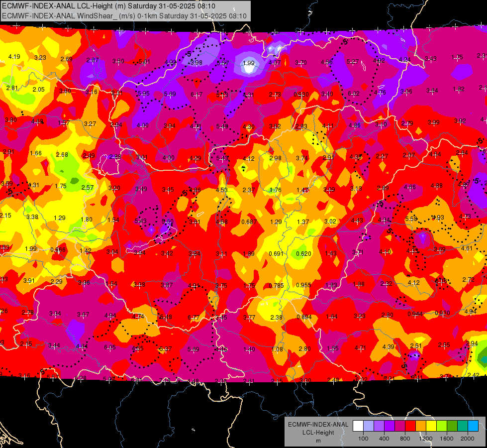Screen dimensions: 487x448
Task: Click the grid value '4.66'
Action: pos(410,187)
